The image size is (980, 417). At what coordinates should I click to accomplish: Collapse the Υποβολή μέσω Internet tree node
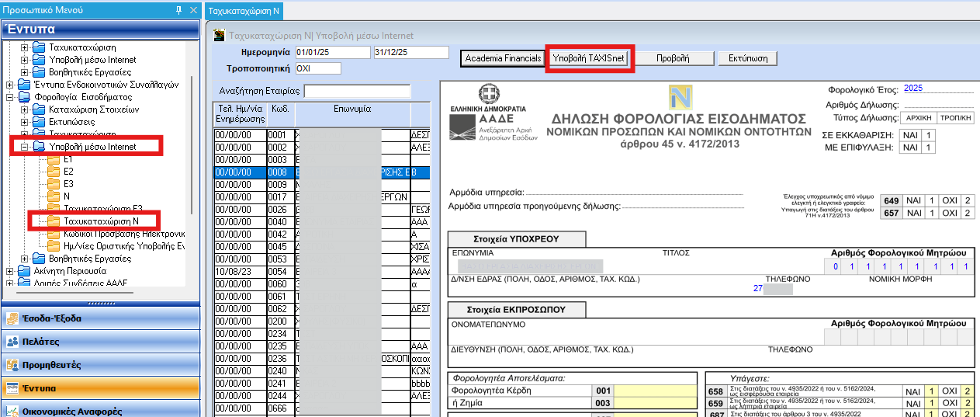24,147
